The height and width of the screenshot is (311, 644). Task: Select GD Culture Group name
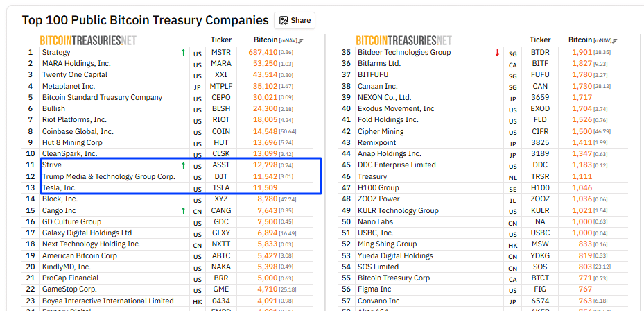72,221
